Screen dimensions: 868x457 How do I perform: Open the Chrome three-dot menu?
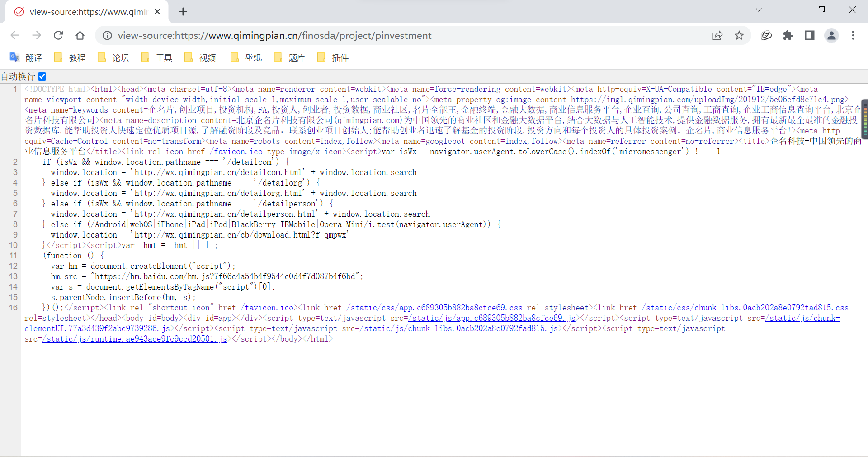853,35
